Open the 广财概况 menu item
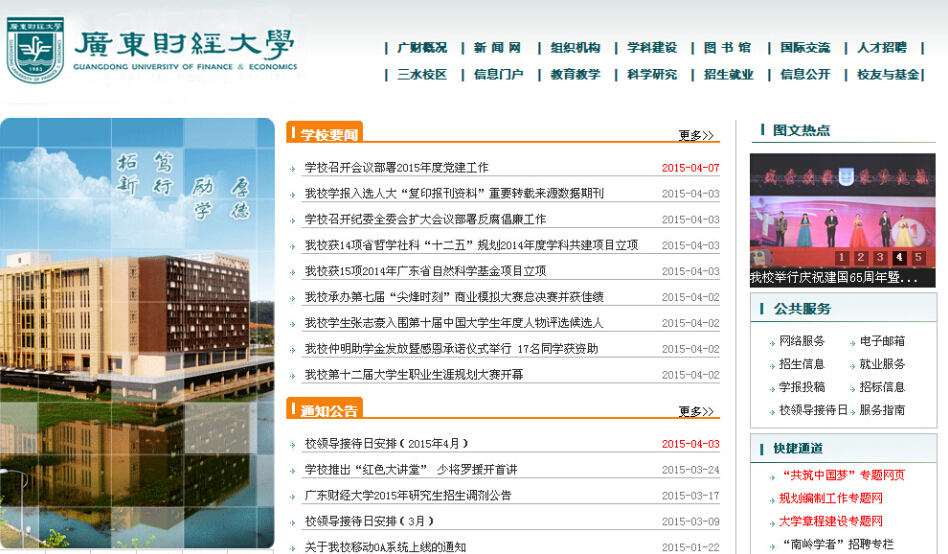The width and height of the screenshot is (948, 554). tap(422, 47)
